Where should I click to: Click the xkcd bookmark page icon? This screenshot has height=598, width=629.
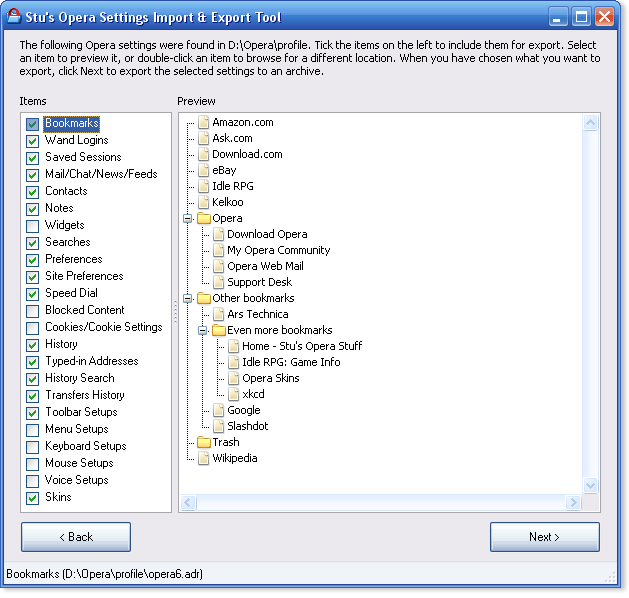pyautogui.click(x=233, y=394)
